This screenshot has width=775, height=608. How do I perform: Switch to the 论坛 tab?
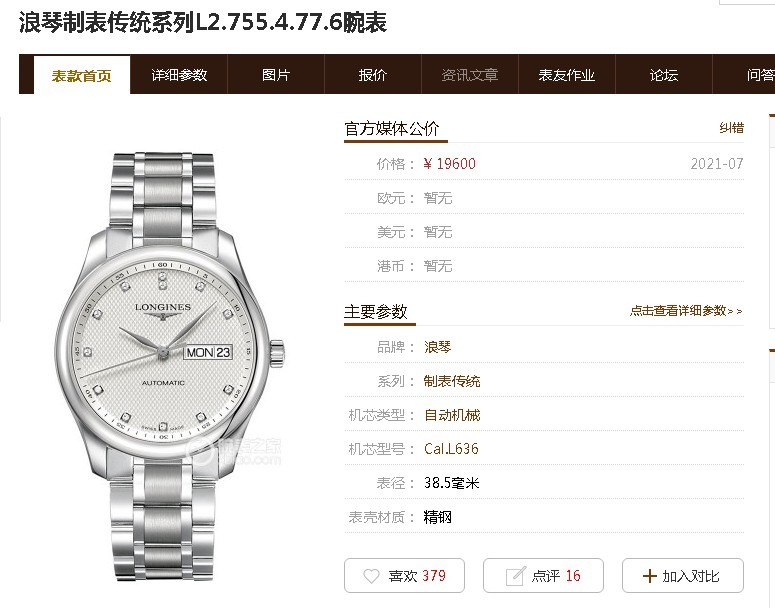point(664,75)
